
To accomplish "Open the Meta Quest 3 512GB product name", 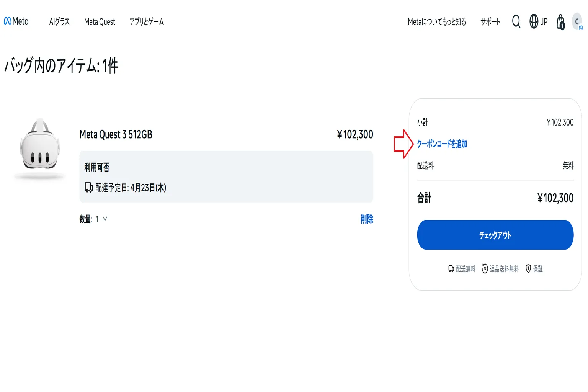I will tap(116, 134).
